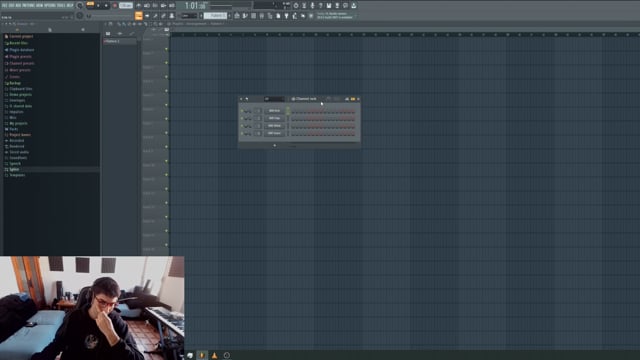Toggle pattern/song mode switch
This screenshot has width=640, height=360.
90,6
